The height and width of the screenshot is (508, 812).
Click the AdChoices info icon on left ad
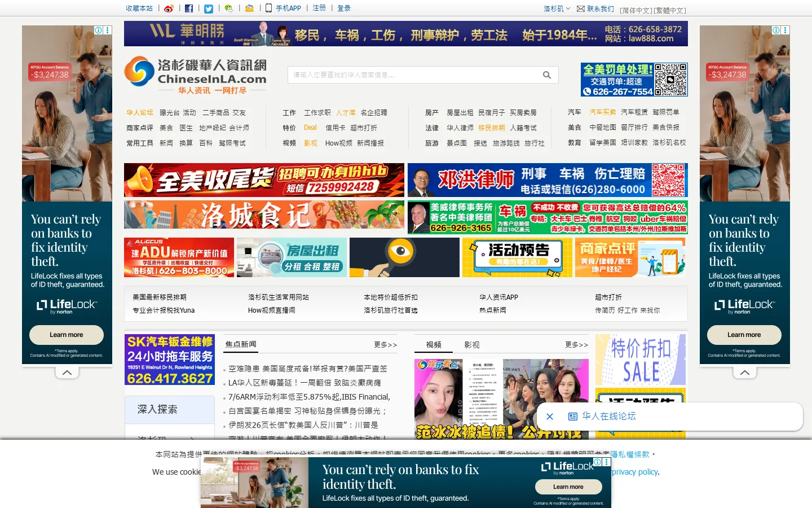click(99, 30)
